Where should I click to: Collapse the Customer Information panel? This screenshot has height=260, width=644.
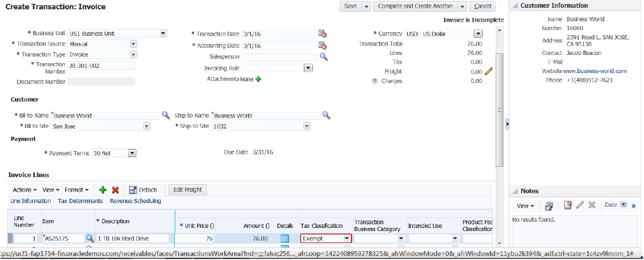[515, 5]
